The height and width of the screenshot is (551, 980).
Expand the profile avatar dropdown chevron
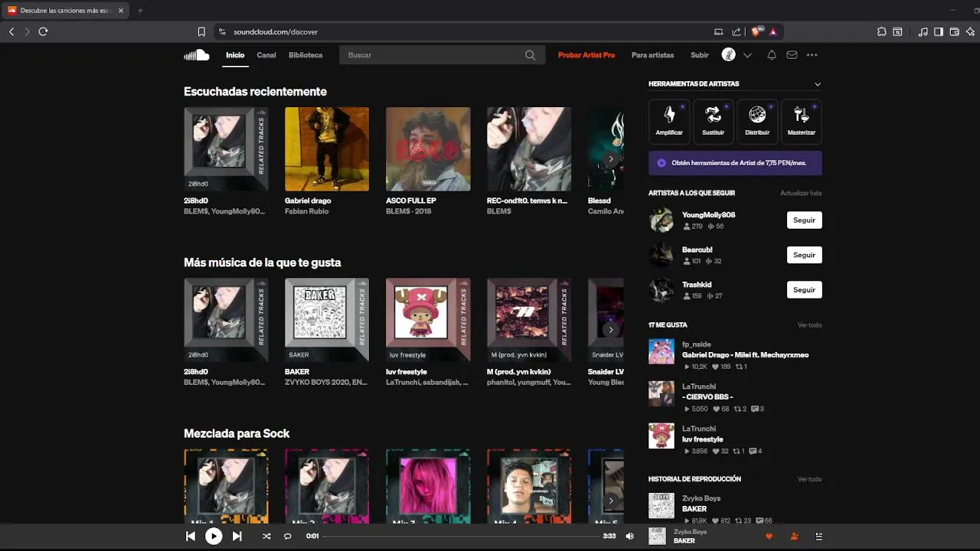click(x=747, y=55)
